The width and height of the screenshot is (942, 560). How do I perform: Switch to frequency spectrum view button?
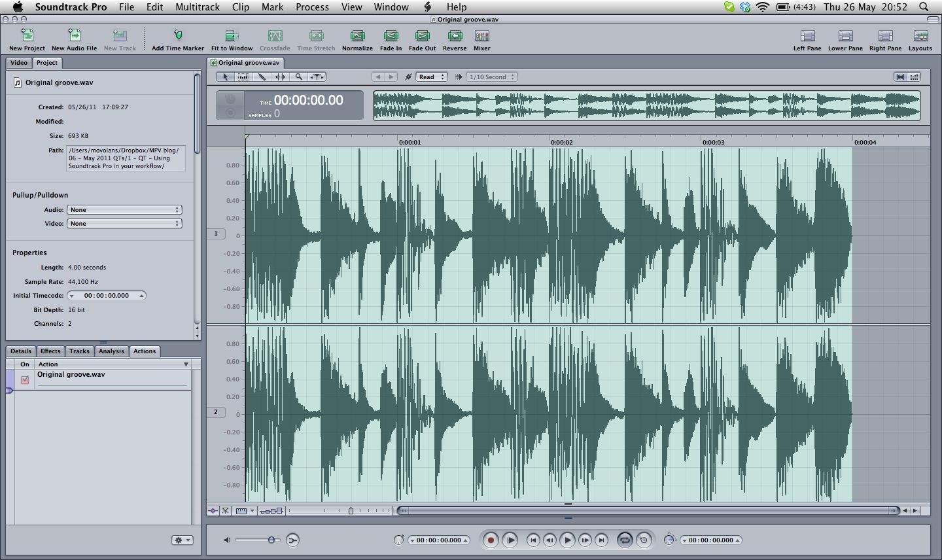(x=914, y=77)
